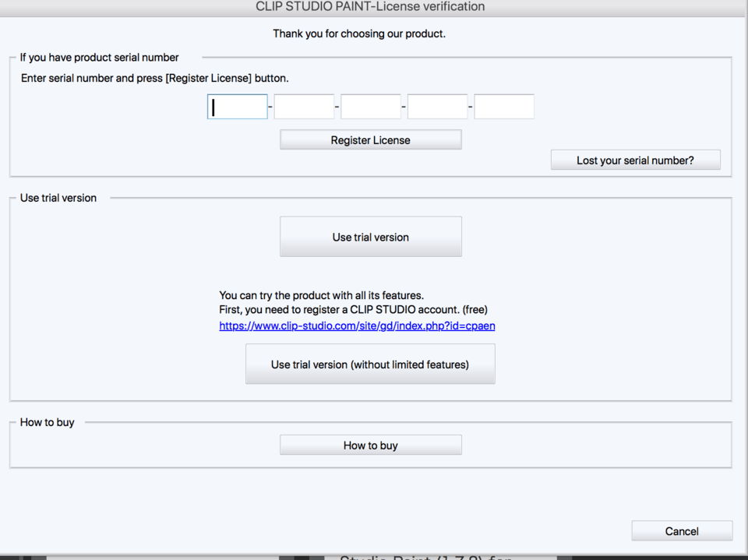748x560 pixels.
Task: Click the 'Lost your serial number?' button
Action: [x=635, y=160]
